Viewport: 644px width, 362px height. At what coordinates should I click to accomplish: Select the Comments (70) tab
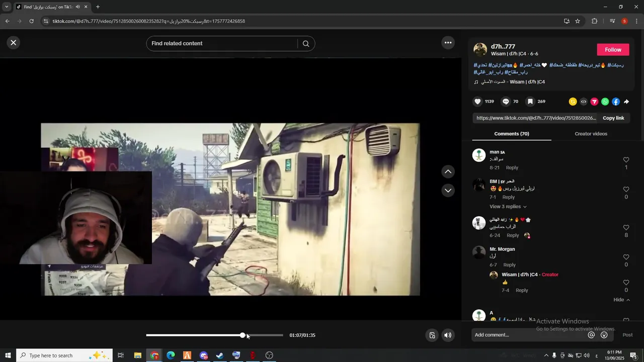(512, 134)
